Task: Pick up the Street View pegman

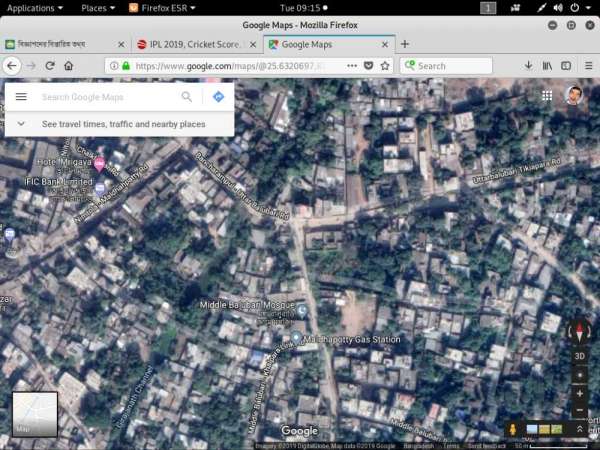Action: [514, 429]
